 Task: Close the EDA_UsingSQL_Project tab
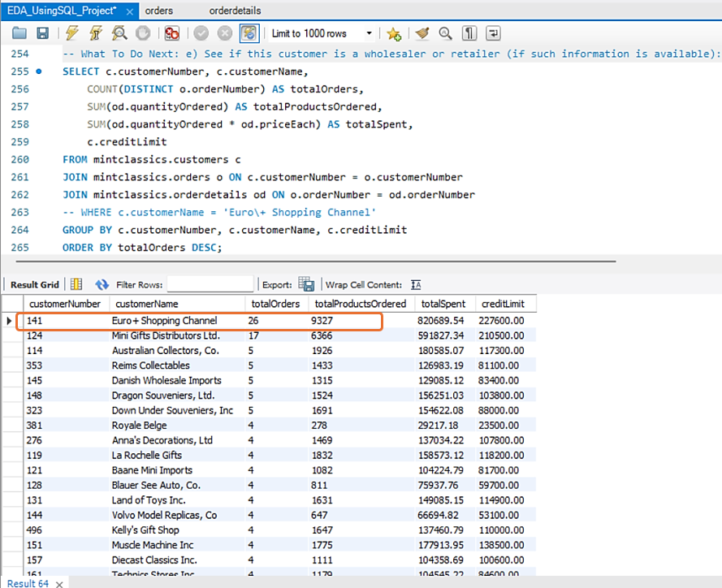(x=130, y=11)
